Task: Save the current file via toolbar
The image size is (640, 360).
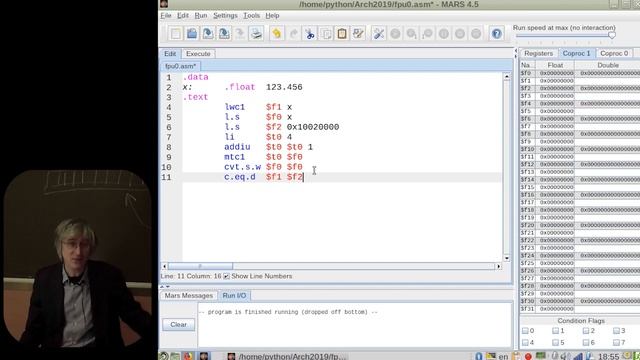Action: coord(208,33)
